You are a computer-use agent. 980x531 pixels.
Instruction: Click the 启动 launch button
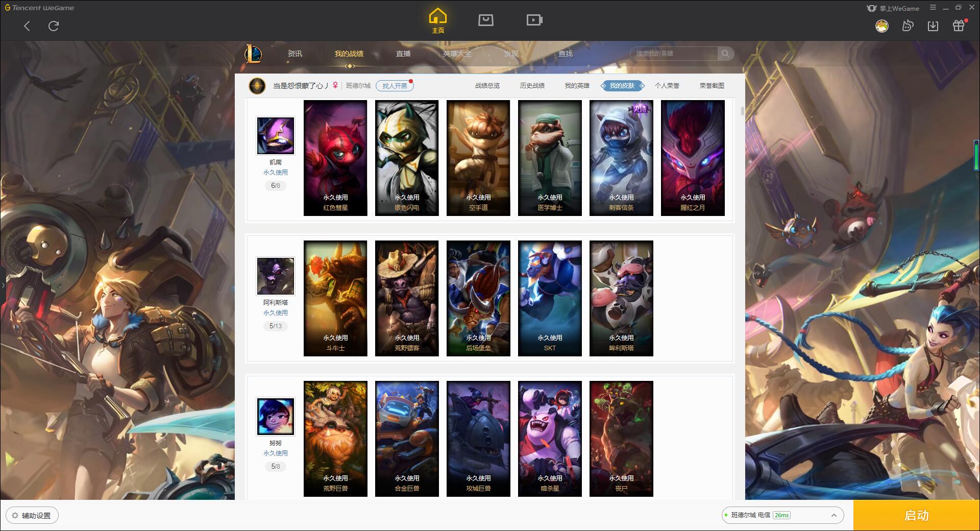pos(916,515)
